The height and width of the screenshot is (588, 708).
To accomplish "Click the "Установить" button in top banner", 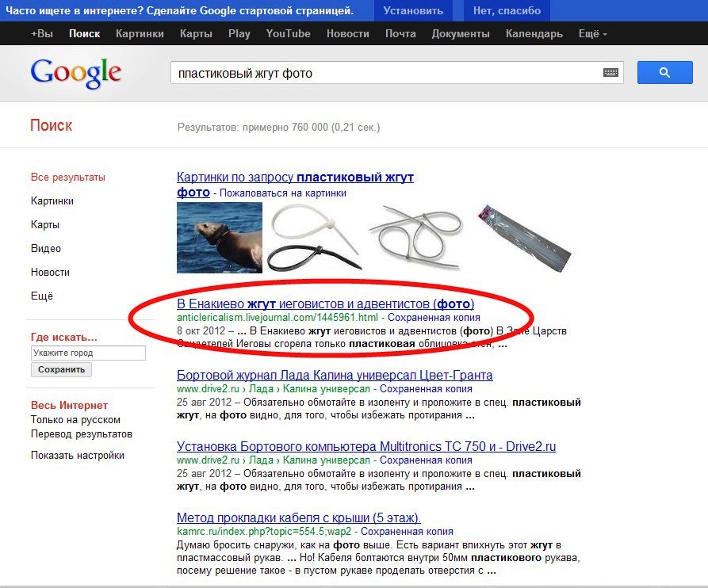I will tap(413, 10).
